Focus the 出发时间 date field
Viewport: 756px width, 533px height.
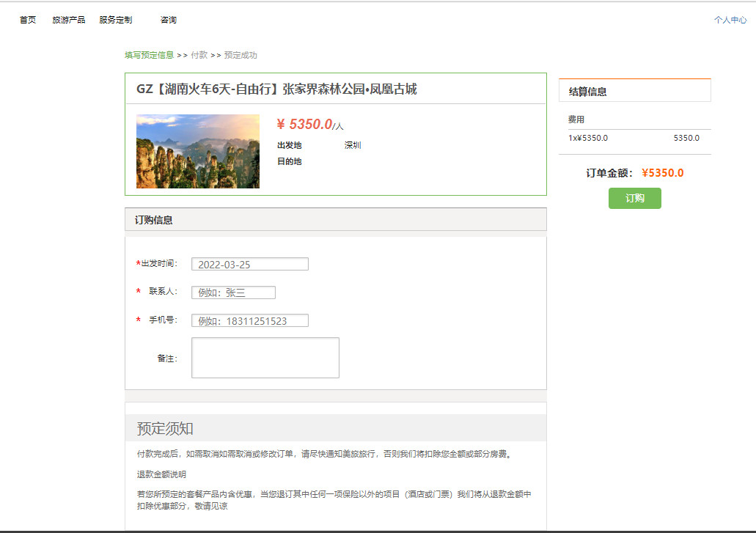pos(250,264)
